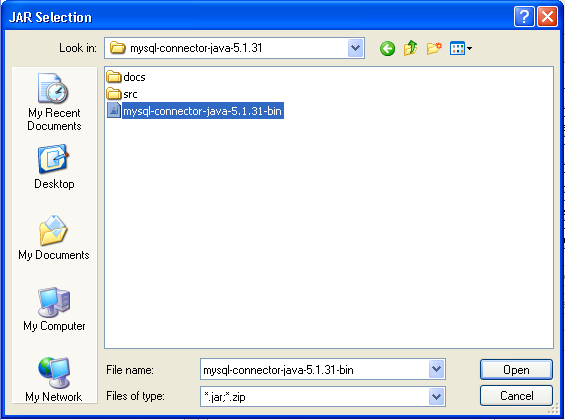
Task: Go up one folder level
Action: pyautogui.click(x=410, y=48)
